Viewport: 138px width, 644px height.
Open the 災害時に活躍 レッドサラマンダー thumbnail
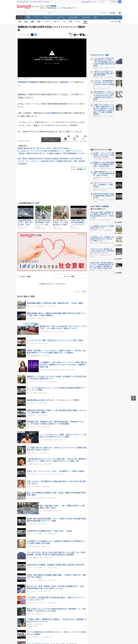pos(78,213)
